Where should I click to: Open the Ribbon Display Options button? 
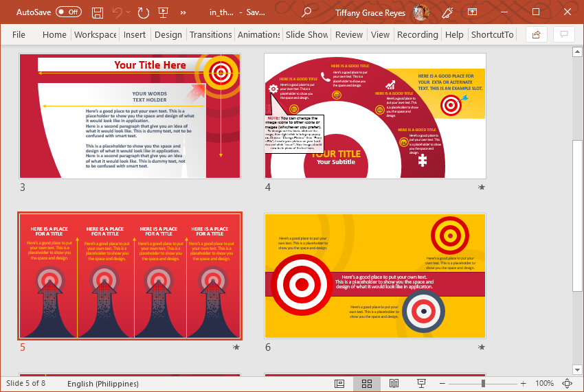[472, 12]
